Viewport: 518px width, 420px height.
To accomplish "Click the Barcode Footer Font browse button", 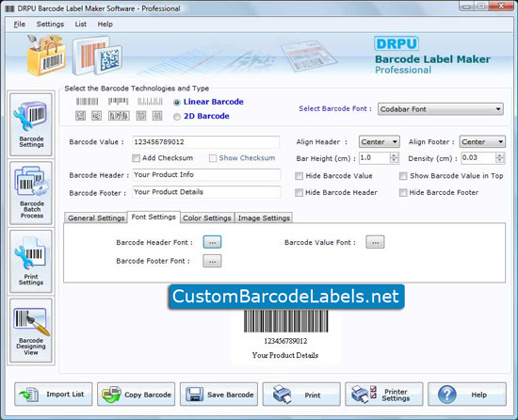I will [212, 261].
